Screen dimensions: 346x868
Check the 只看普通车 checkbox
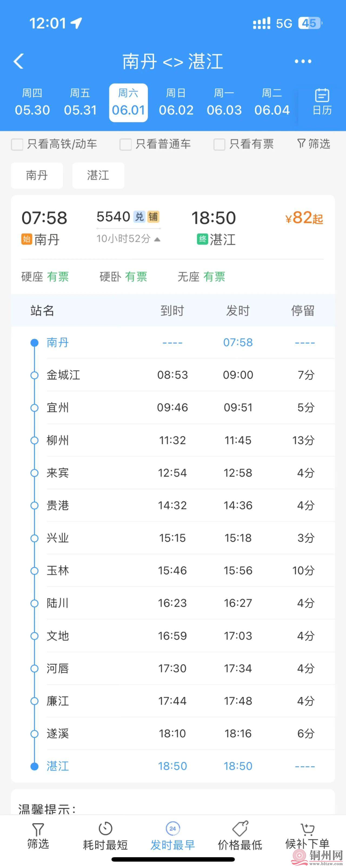coord(125,144)
